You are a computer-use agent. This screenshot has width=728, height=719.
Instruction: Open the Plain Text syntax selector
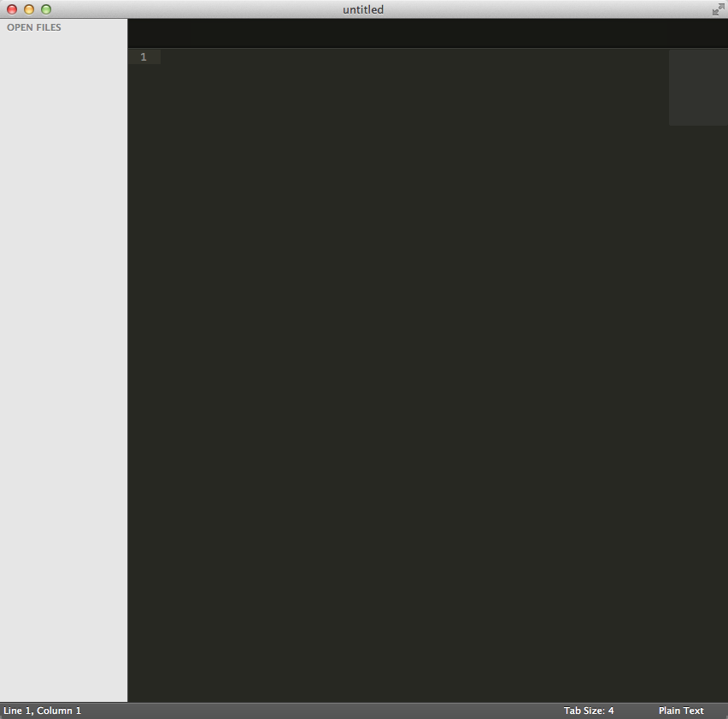point(681,710)
